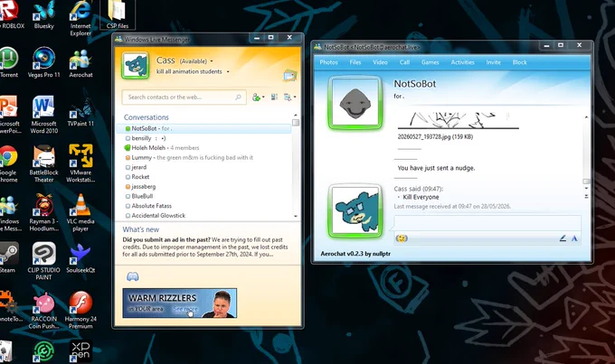Select the Absolute Fatass contact row

[204, 206]
